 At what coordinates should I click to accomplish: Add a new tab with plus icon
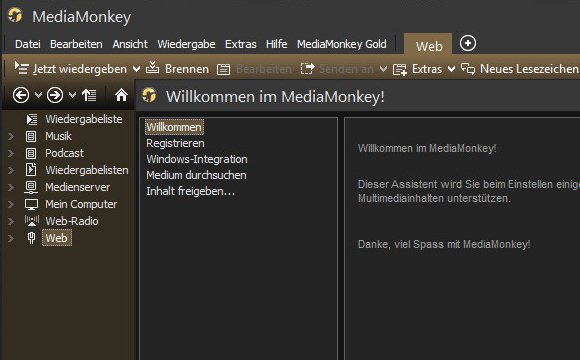click(468, 43)
